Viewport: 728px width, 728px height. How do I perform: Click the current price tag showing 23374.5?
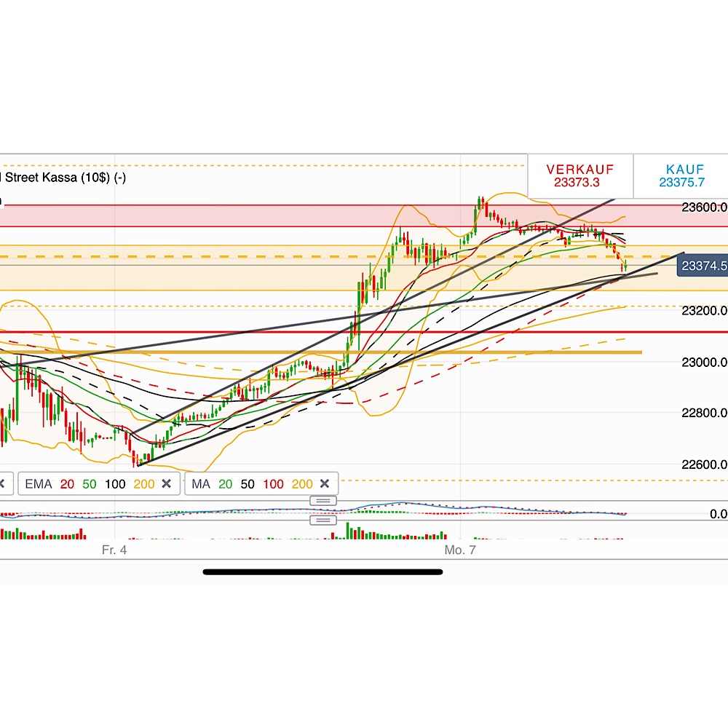click(x=703, y=266)
